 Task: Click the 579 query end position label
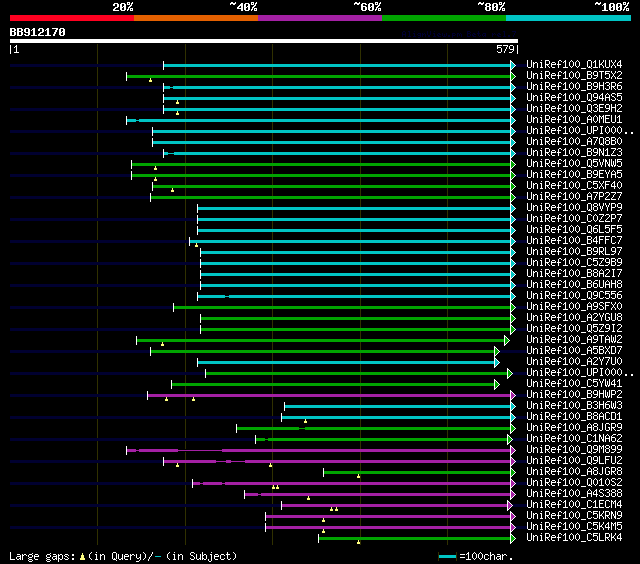(x=505, y=49)
